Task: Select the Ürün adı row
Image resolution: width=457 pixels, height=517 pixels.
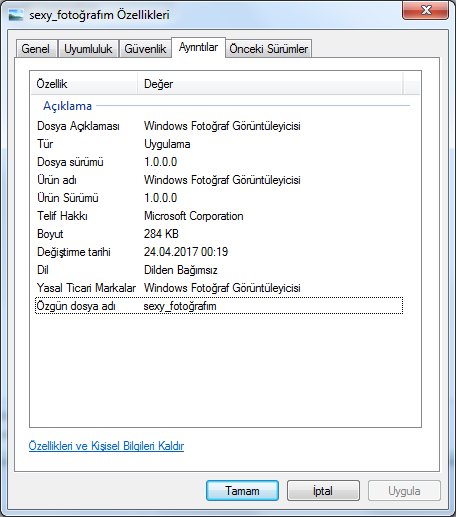Action: [219, 180]
